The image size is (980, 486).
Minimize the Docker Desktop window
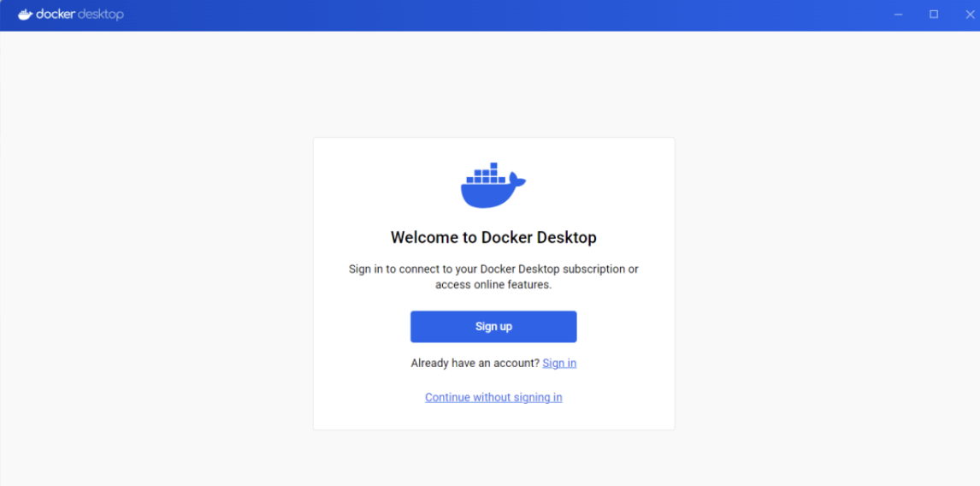click(x=899, y=15)
